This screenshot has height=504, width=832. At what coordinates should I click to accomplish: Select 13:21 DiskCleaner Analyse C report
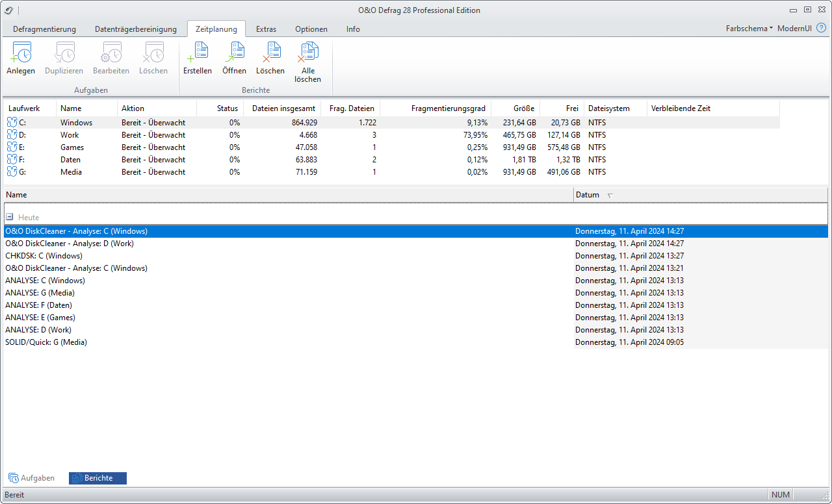click(x=416, y=268)
